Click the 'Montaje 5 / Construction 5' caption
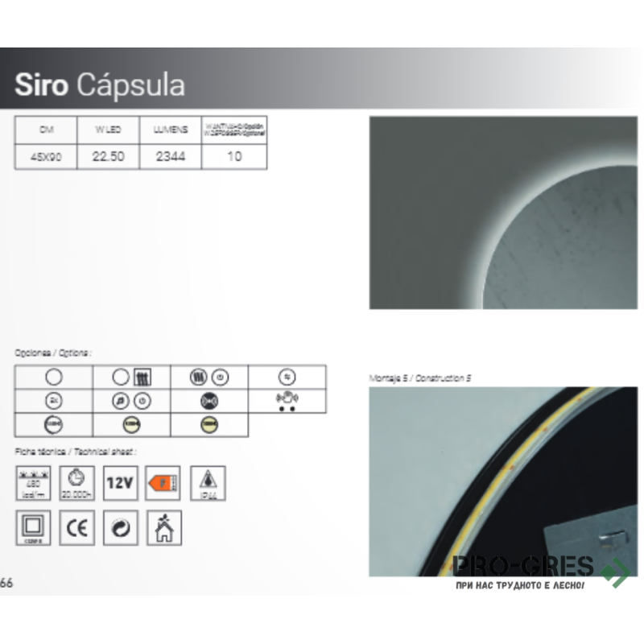 (x=419, y=378)
